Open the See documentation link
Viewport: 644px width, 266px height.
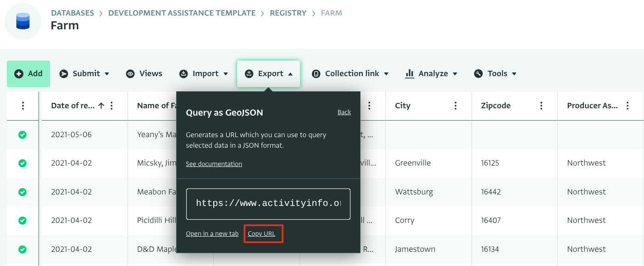coord(214,164)
